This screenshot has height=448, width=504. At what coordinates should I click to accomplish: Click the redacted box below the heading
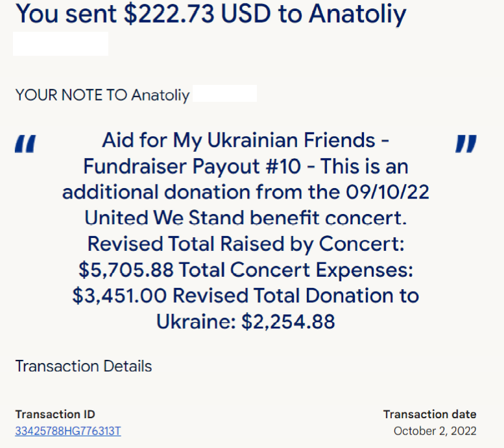[60, 43]
